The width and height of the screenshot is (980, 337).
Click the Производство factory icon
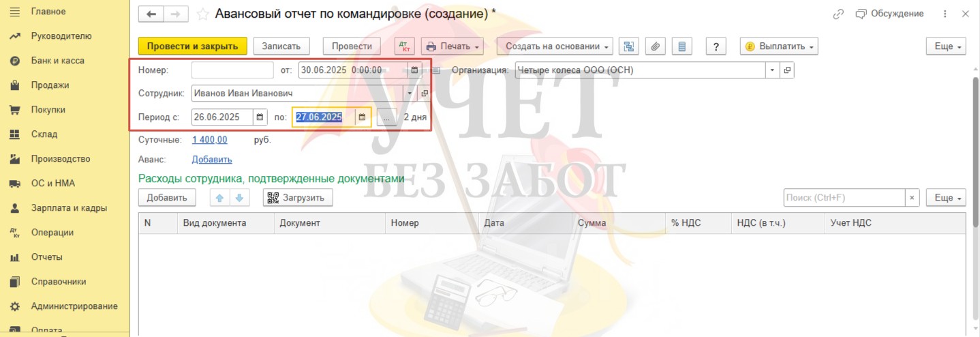coord(14,159)
